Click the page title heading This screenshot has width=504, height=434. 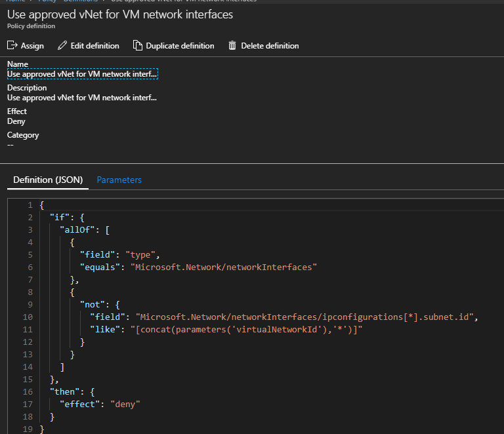[120, 14]
